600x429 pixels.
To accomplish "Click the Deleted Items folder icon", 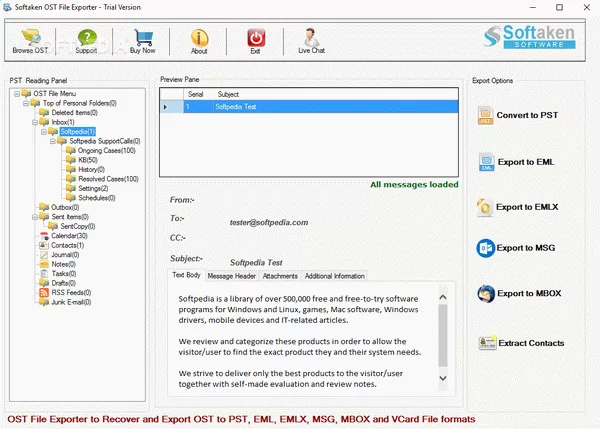I will (x=44, y=113).
